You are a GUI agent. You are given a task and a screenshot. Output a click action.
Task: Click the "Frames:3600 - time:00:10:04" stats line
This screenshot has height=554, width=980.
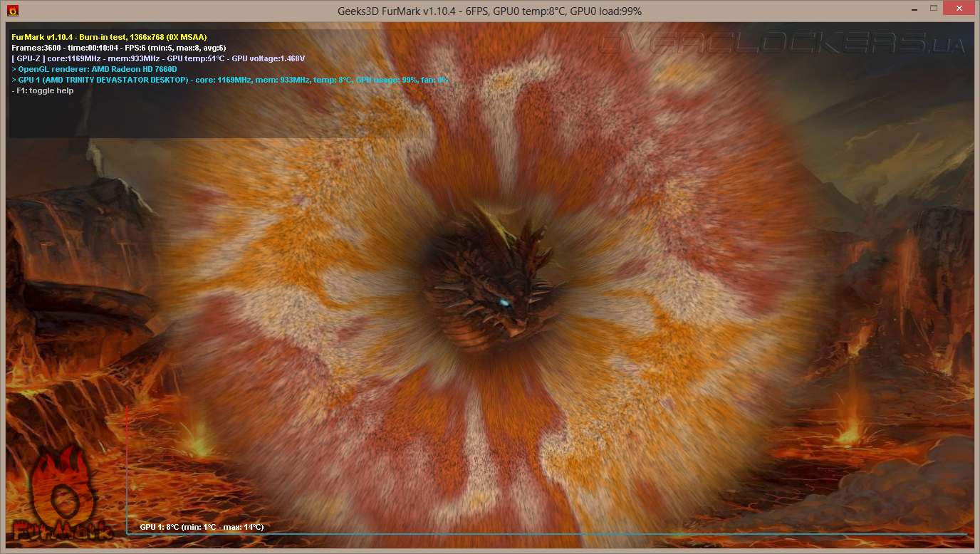coord(119,48)
